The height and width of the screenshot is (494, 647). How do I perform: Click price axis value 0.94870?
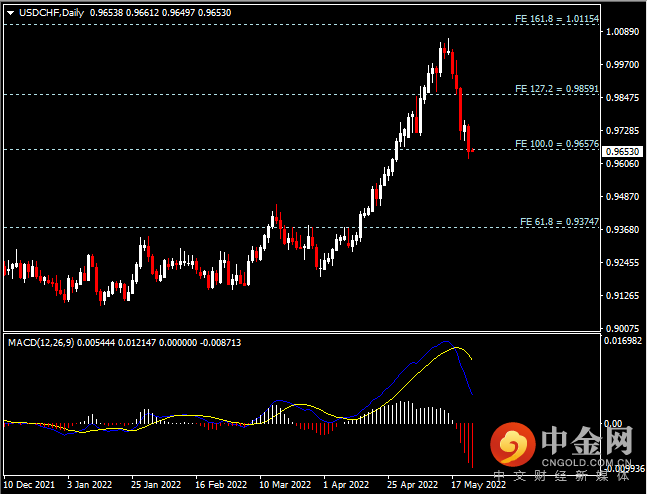click(x=622, y=196)
